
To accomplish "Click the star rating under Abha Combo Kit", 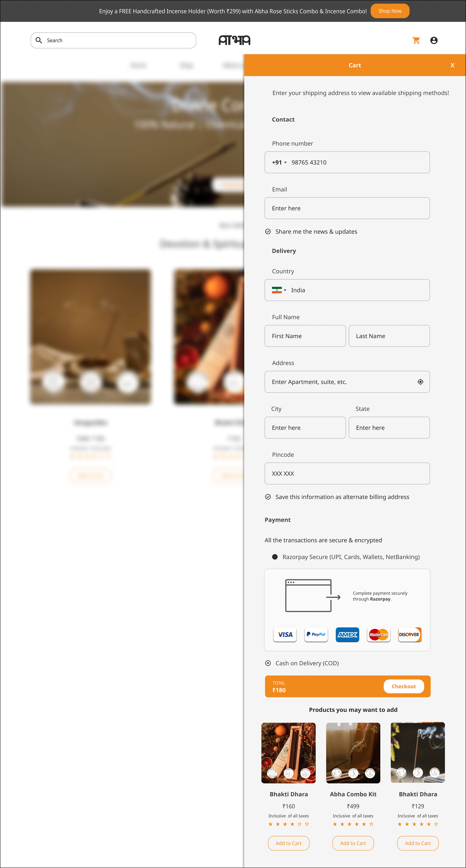I will click(353, 824).
